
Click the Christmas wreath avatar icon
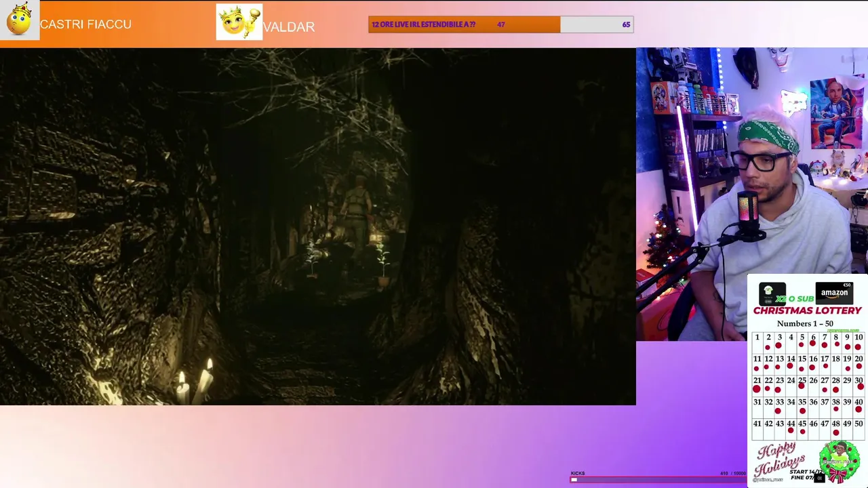click(x=840, y=461)
